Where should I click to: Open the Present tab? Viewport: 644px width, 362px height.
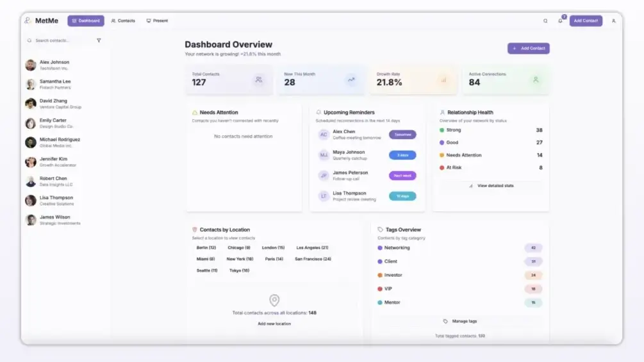tap(157, 21)
